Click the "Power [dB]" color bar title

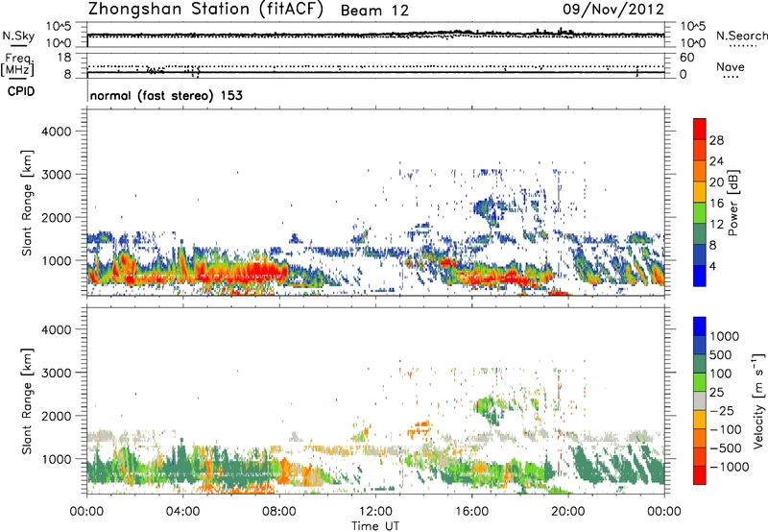732,203
